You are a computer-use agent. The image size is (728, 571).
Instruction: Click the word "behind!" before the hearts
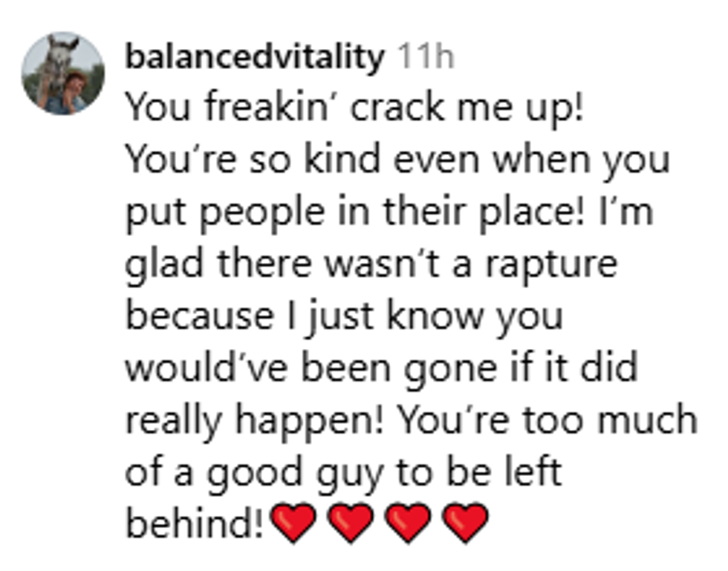195,524
